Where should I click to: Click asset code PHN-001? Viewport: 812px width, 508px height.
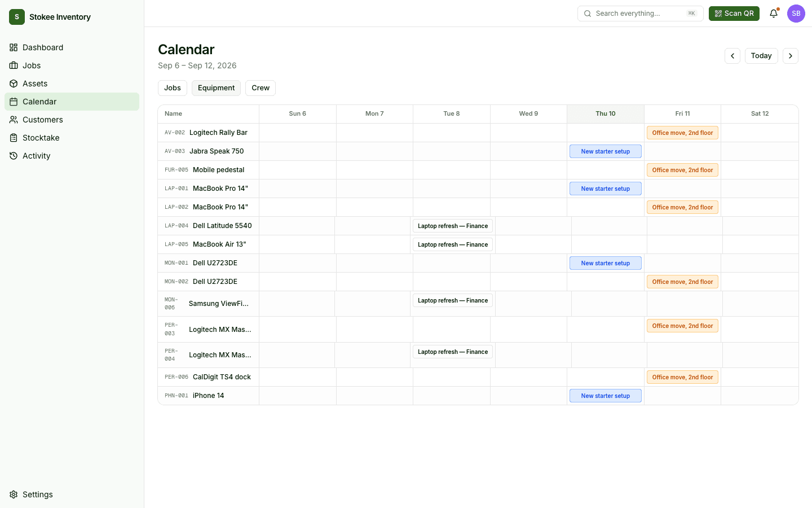[176, 396]
